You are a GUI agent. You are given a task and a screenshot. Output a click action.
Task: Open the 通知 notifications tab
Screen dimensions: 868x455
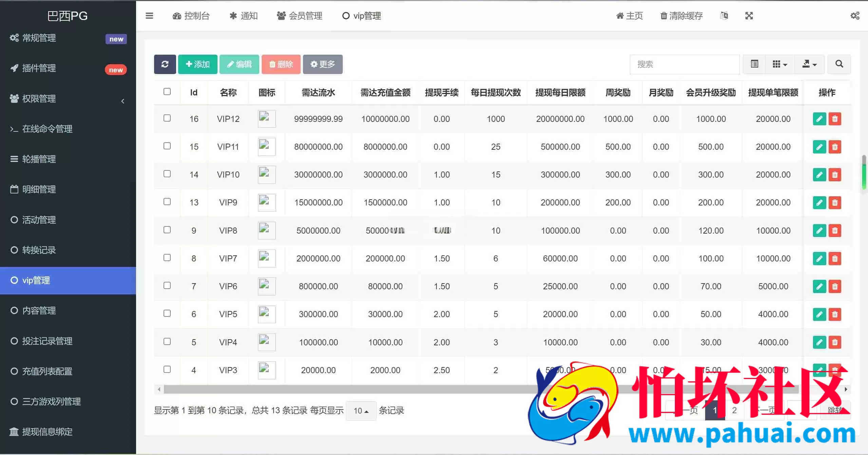coord(244,16)
